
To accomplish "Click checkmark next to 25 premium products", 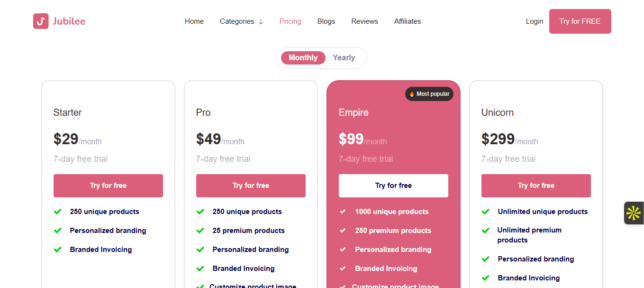I will [200, 231].
